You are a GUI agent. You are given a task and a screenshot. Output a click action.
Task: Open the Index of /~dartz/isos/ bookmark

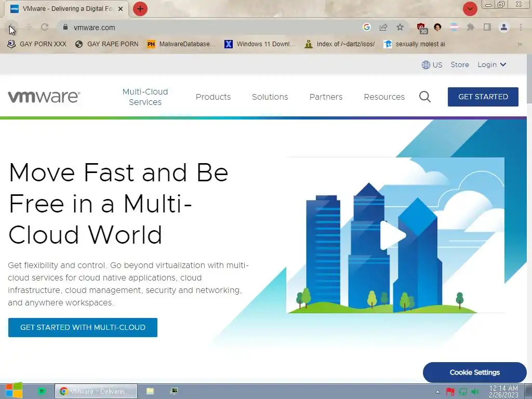(x=340, y=44)
